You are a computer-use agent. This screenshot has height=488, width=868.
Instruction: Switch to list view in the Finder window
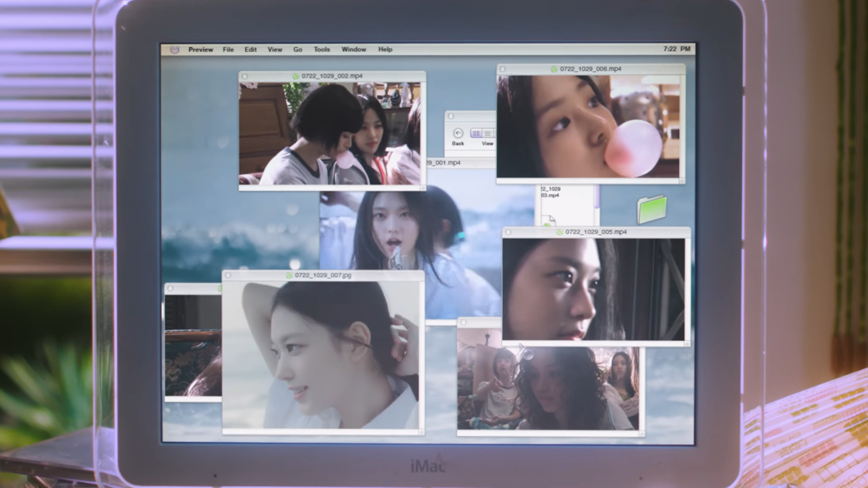coord(487,133)
